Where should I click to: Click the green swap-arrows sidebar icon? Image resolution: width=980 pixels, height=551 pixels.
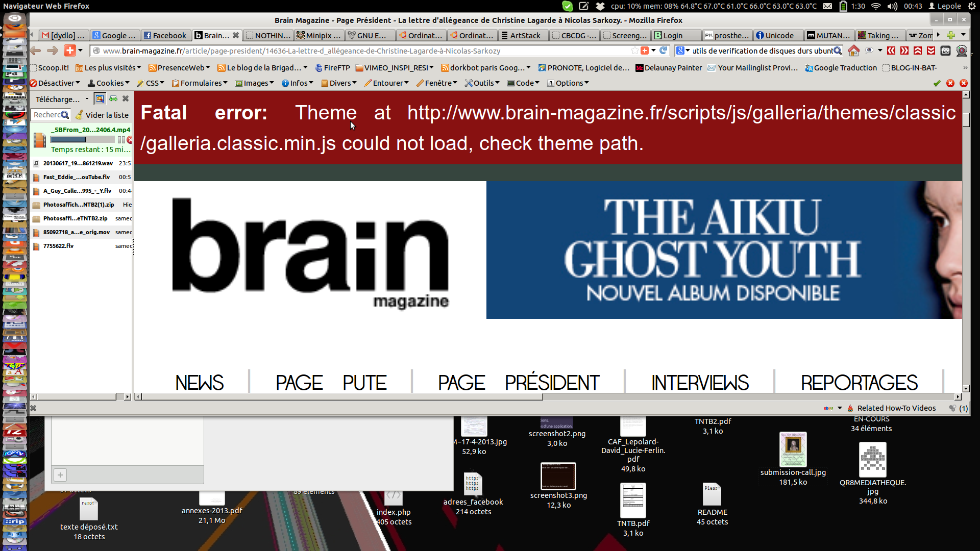[x=113, y=99]
